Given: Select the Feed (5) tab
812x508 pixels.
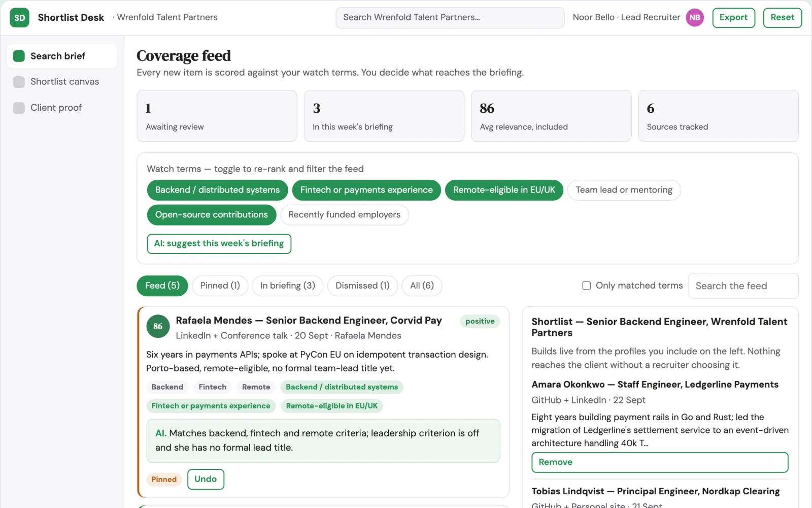Looking at the screenshot, I should [162, 285].
